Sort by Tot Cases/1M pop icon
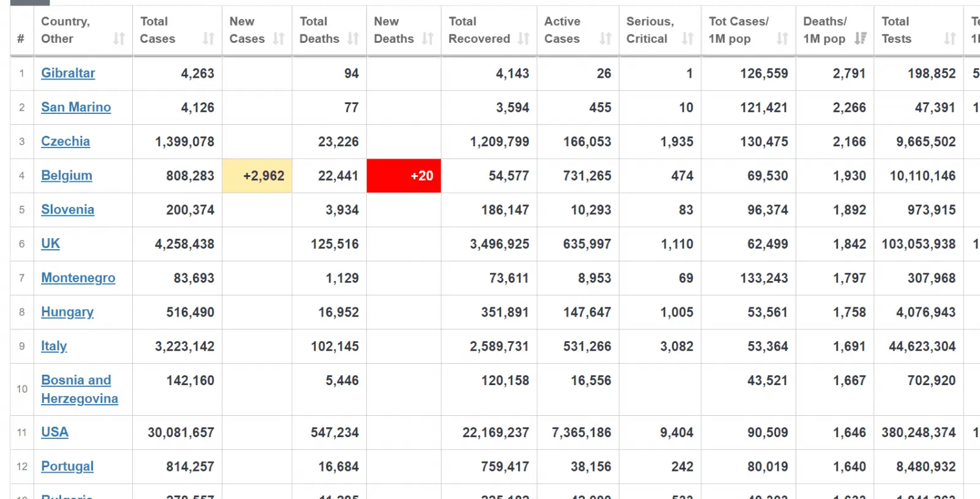 coord(782,39)
